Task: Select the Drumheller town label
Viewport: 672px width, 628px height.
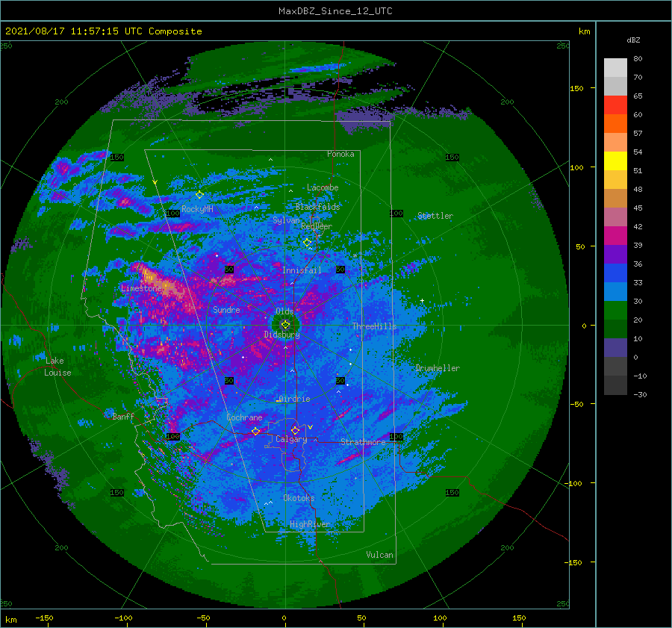Action: click(x=438, y=368)
